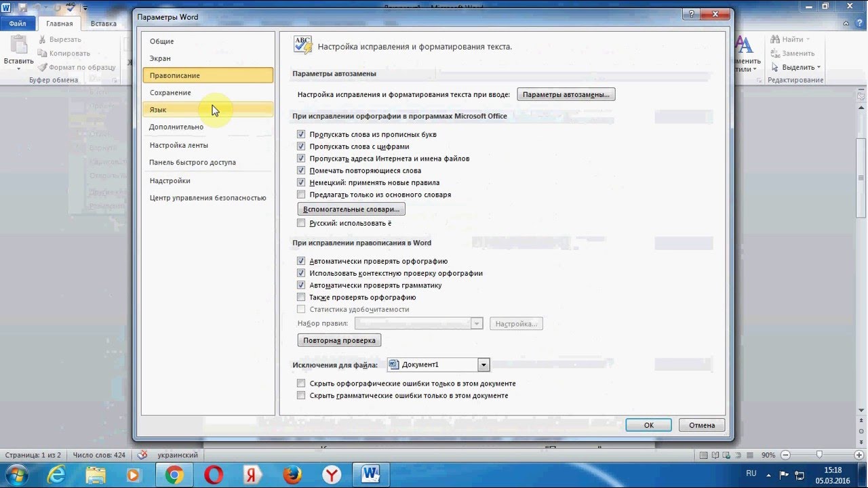Go to the Дополнительно category
The width and height of the screenshot is (868, 488).
208,127
